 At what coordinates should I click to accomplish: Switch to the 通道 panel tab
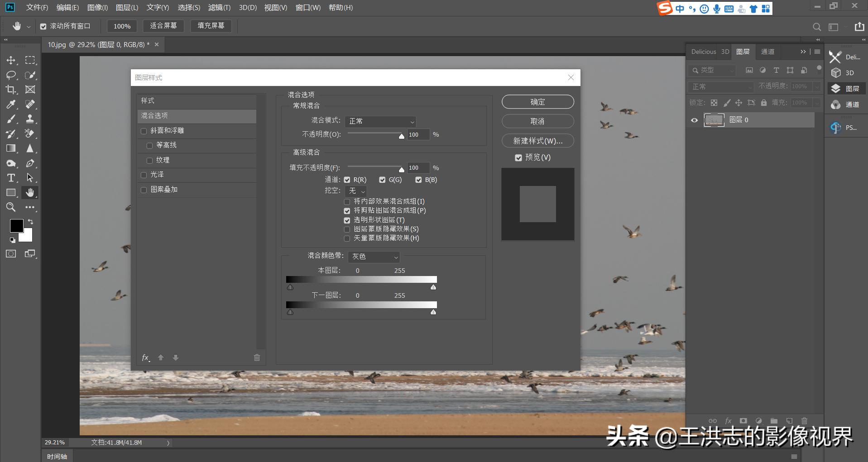767,52
